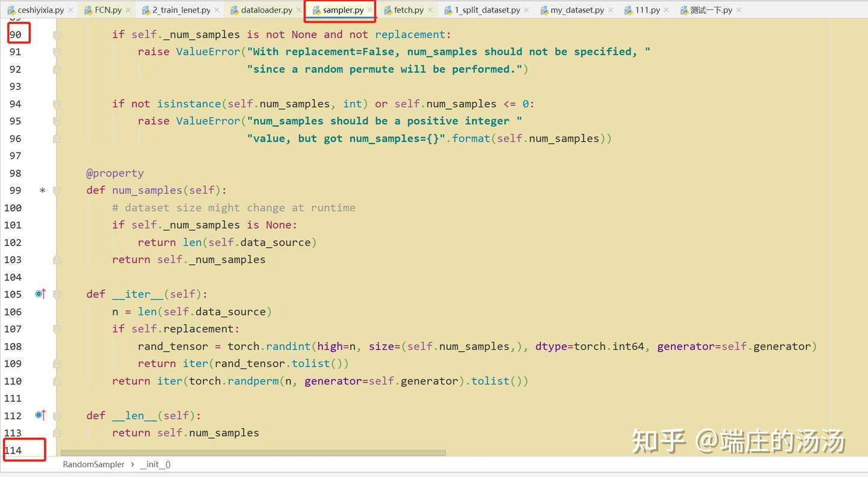
Task: Click the Python icon on 2_train_lenet.py tab
Action: pyautogui.click(x=145, y=10)
